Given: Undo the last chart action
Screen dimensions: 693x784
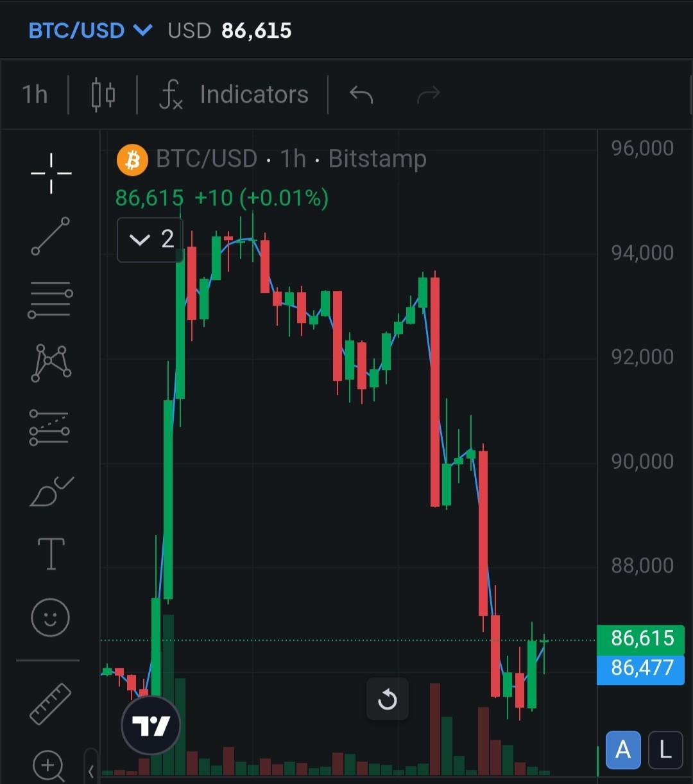Looking at the screenshot, I should 361,95.
